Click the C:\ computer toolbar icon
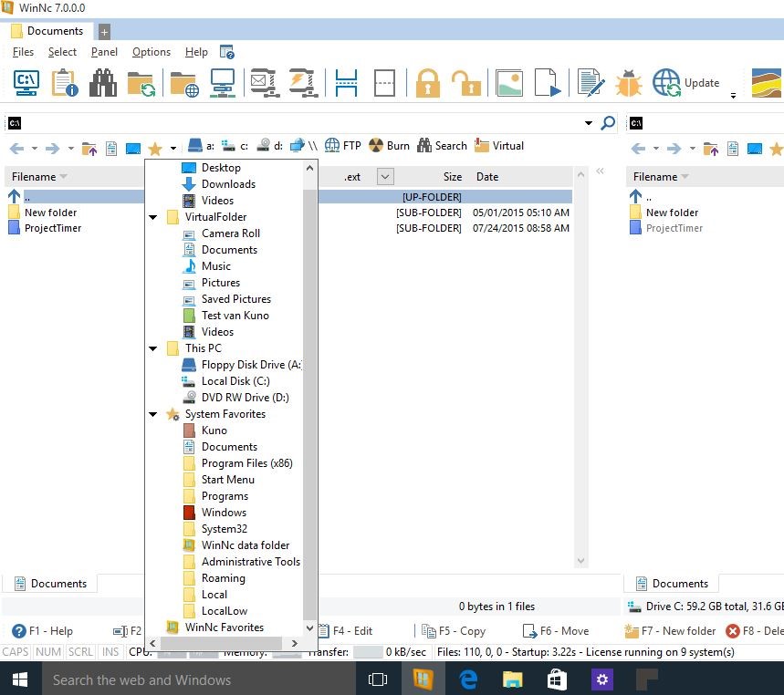784x695 pixels. pyautogui.click(x=26, y=83)
